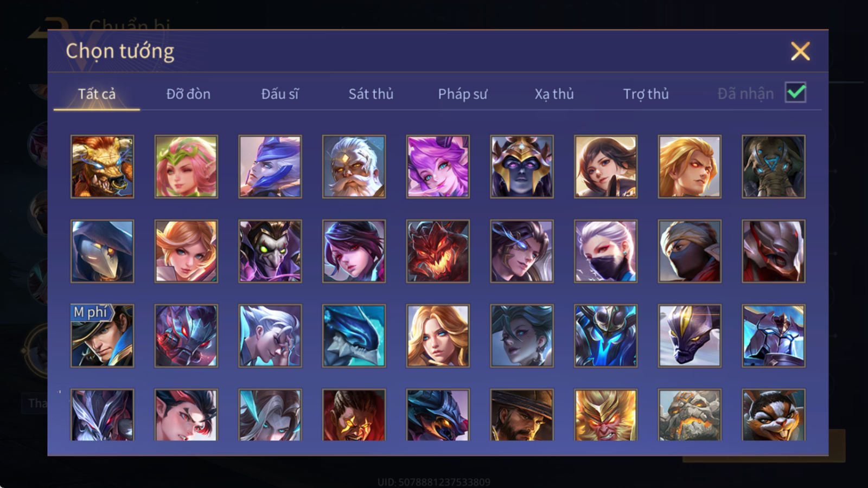Screen dimensions: 868x488
Task: Switch to the Đỡ đòn tab
Action: click(x=188, y=94)
